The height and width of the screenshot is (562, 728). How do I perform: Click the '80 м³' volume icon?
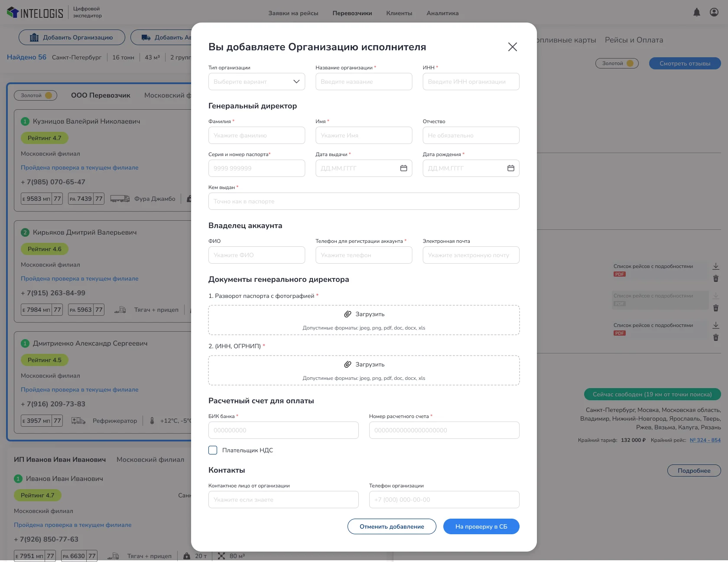221,556
